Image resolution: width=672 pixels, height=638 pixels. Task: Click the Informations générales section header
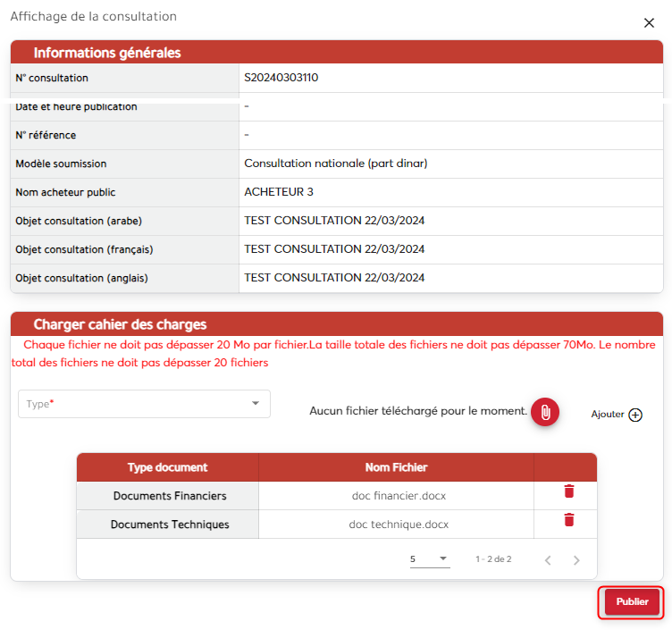(x=107, y=53)
